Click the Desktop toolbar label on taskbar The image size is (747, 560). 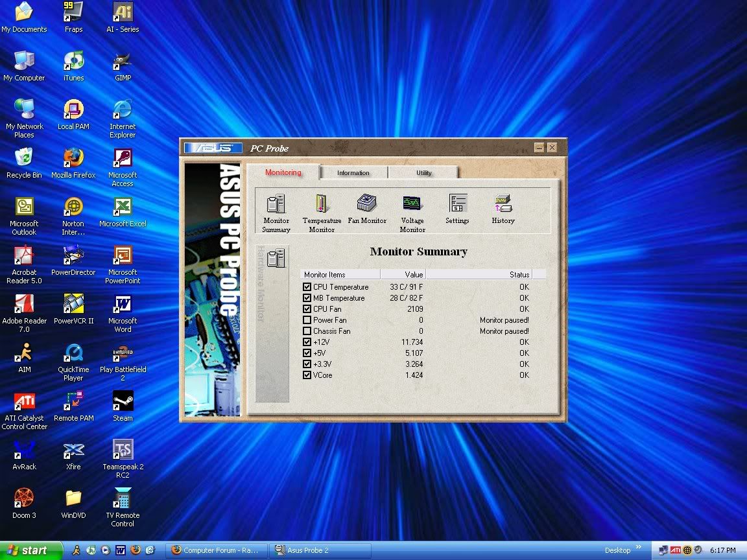(x=617, y=550)
